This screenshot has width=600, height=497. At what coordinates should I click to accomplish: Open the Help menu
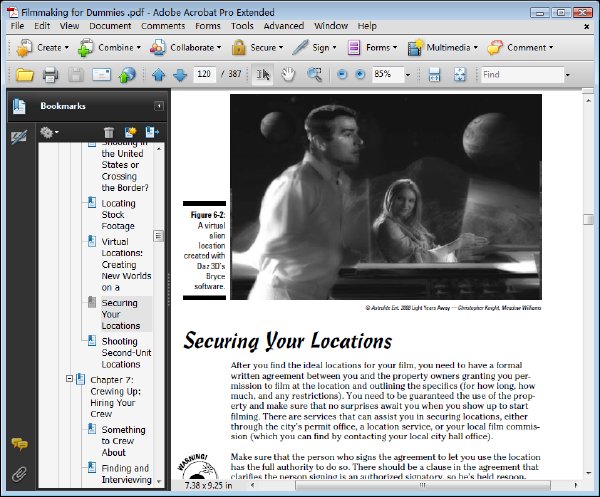[367, 26]
